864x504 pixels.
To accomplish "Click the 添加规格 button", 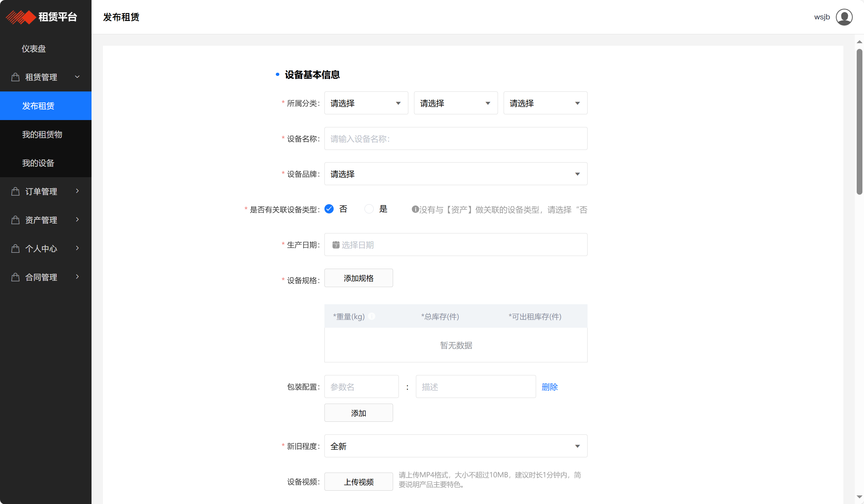I will click(x=358, y=278).
